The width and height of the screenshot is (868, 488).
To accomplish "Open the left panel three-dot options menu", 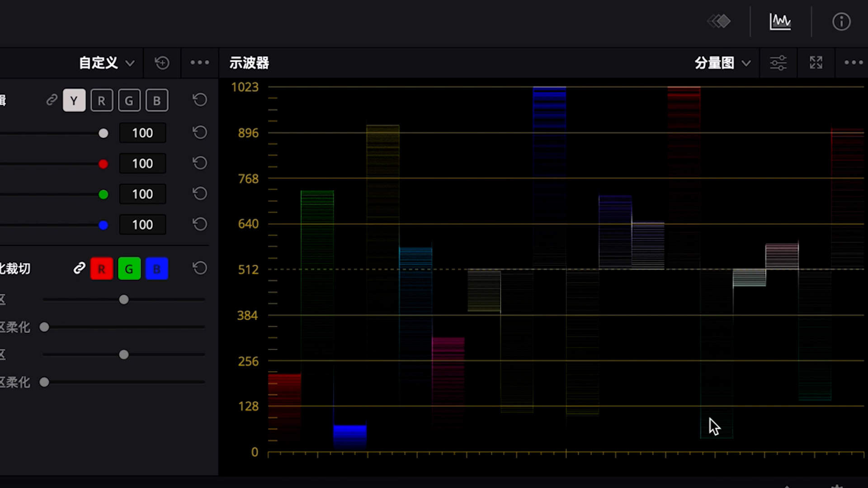I will (199, 63).
